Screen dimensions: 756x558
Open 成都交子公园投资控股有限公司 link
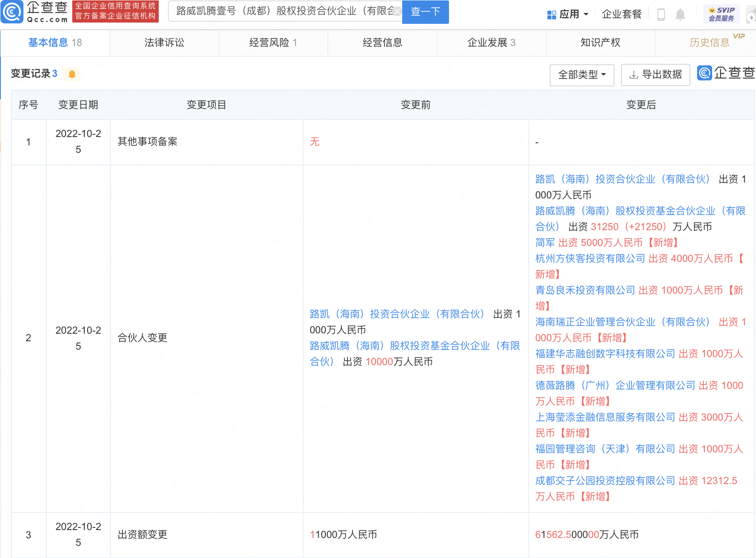[605, 481]
